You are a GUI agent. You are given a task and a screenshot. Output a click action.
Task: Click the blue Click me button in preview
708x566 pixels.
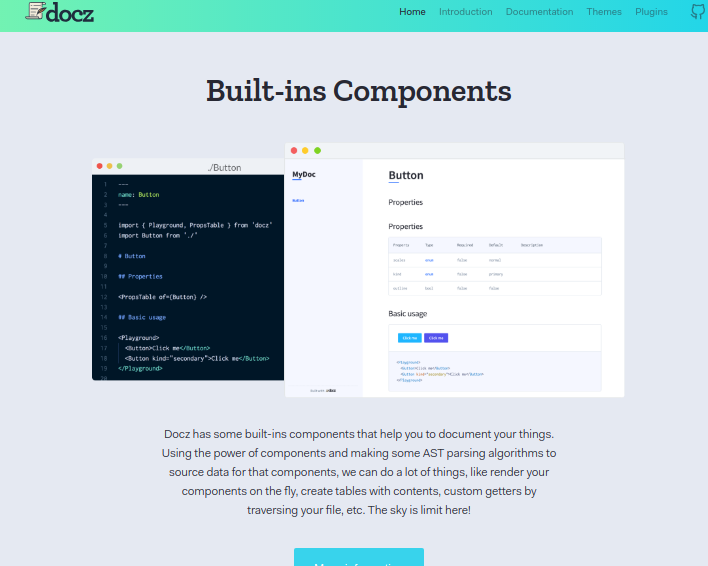pos(410,338)
